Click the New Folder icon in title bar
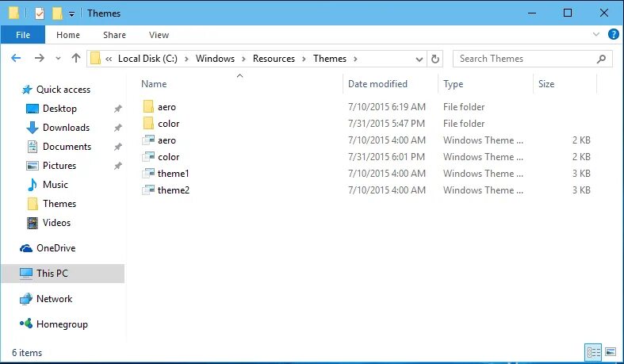 [57, 13]
